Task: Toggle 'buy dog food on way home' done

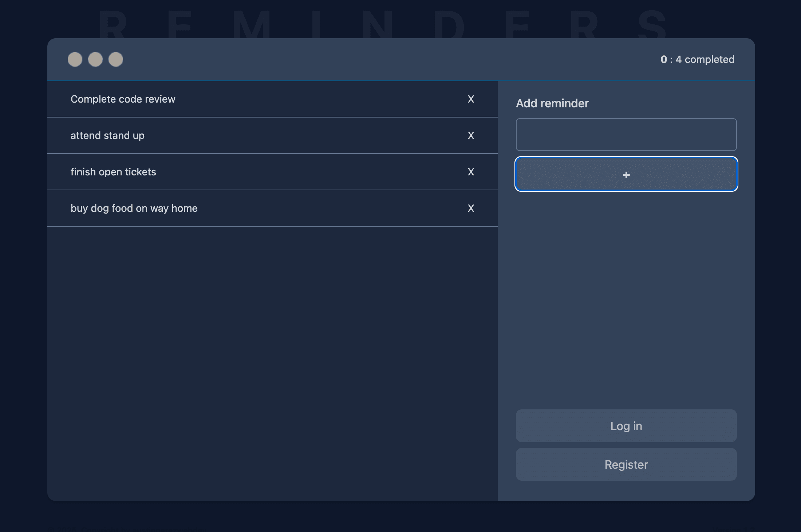Action: point(134,208)
